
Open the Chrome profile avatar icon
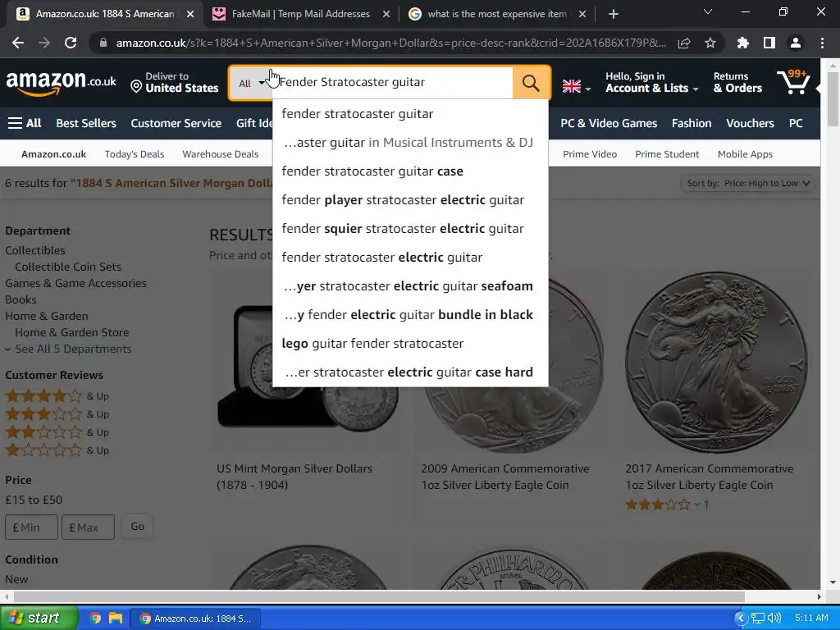[x=796, y=43]
